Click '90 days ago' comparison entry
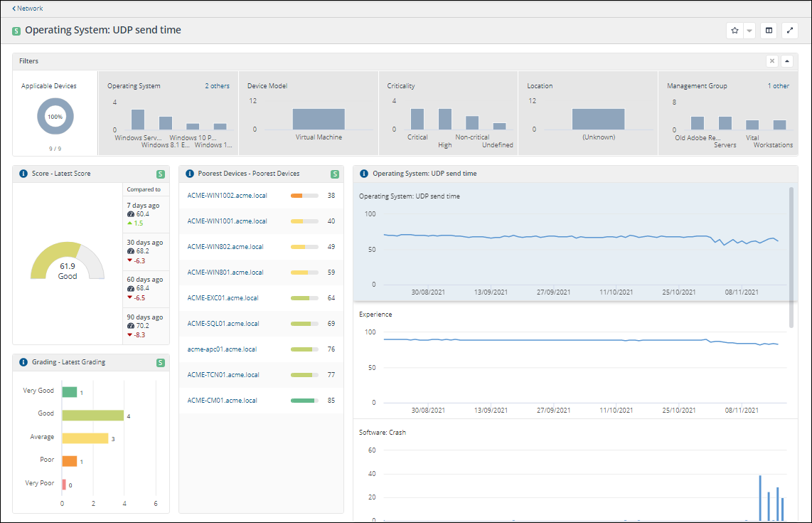The width and height of the screenshot is (812, 523). tap(146, 326)
